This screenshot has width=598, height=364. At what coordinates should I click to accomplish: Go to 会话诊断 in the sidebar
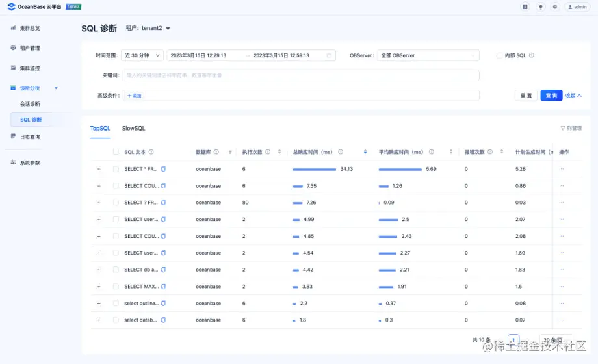pos(30,104)
